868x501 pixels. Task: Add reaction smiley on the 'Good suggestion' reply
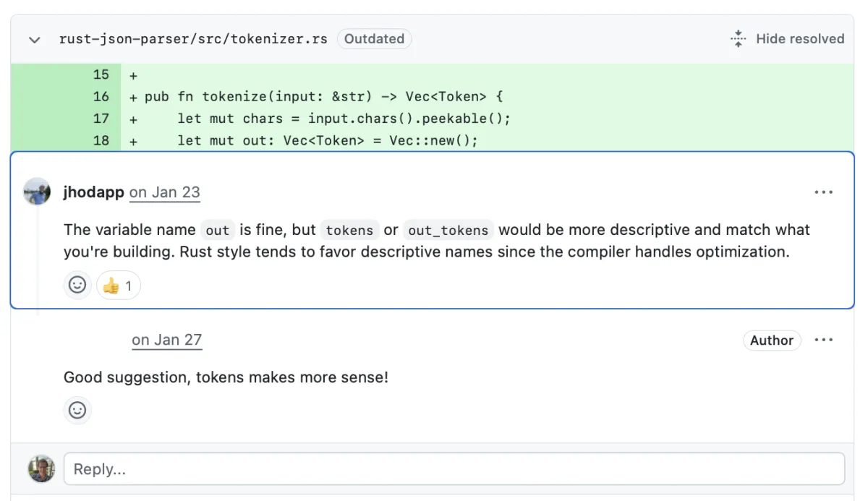[77, 411]
